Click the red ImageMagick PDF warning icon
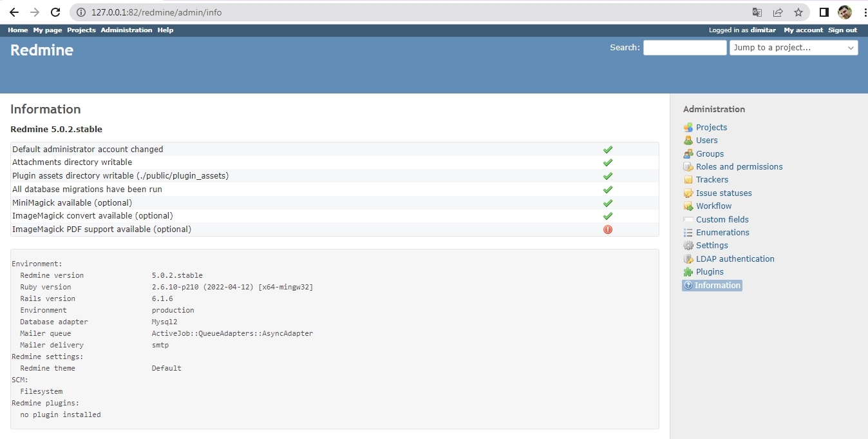868x439 pixels. pos(607,229)
